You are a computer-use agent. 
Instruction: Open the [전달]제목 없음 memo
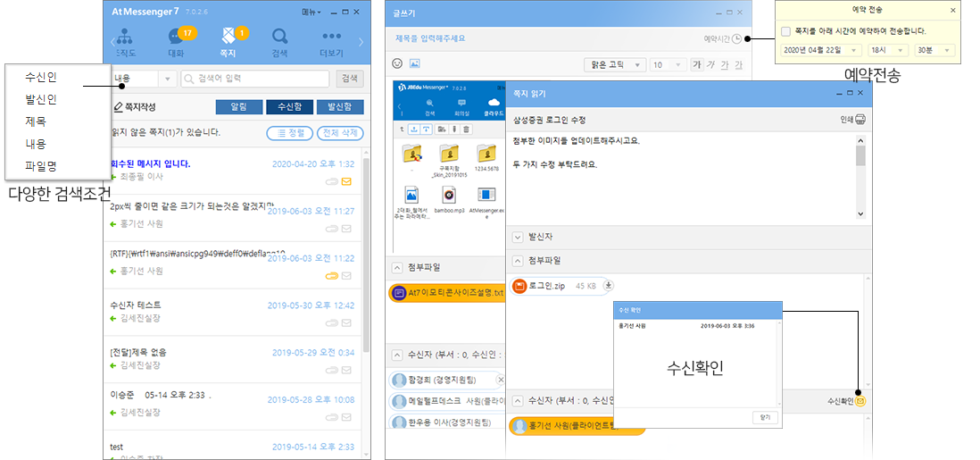[x=232, y=359]
